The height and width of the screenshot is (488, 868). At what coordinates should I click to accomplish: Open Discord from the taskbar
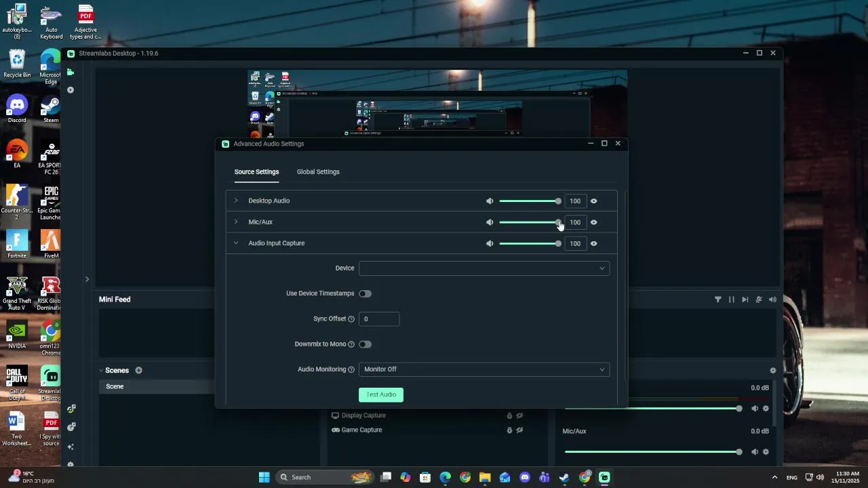(524, 477)
